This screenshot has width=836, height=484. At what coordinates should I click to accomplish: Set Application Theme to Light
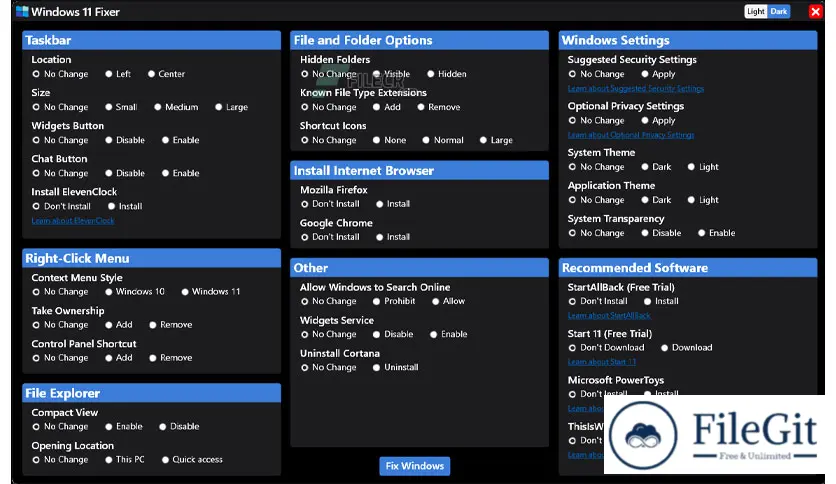coord(703,200)
